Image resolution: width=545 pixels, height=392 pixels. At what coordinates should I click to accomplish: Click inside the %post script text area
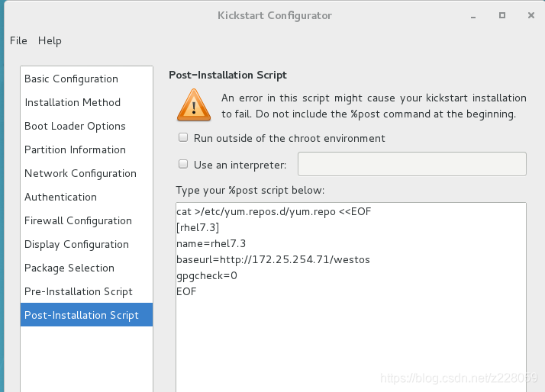(x=350, y=336)
